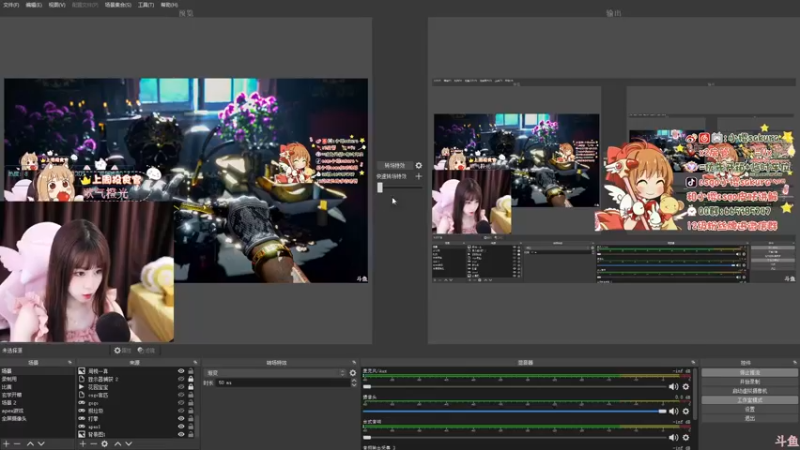Image resolution: width=800 pixels, height=450 pixels.
Task: Click 启动虚拟摄像机 button
Action: 749,391
